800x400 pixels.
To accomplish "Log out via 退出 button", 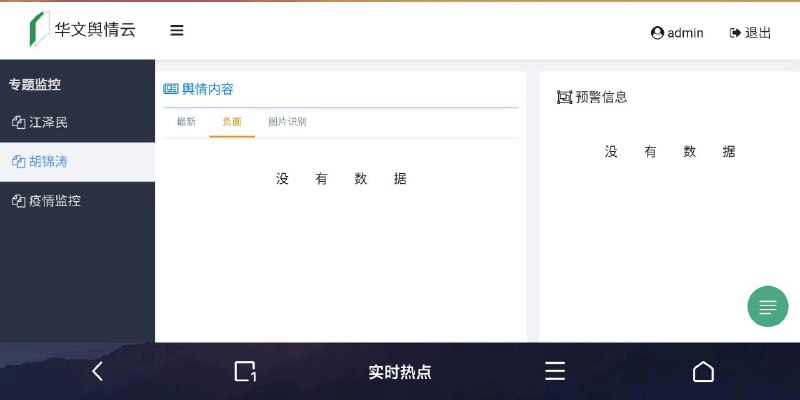I will 751,33.
